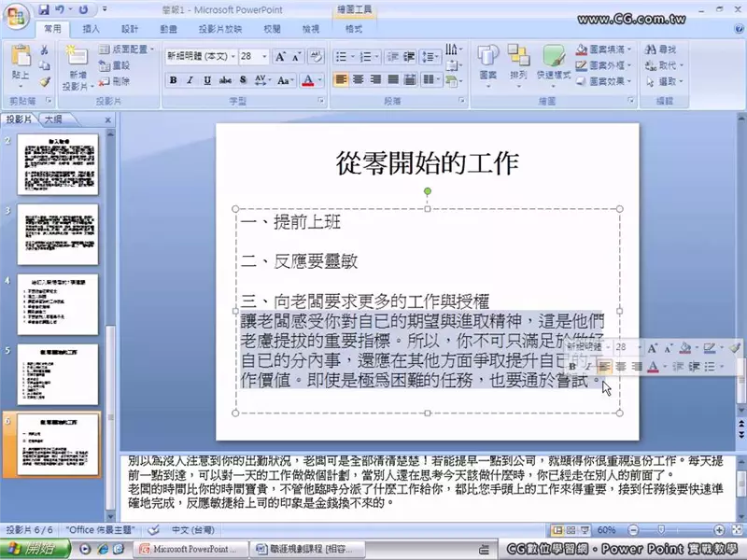Toggle underline formatting in the ribbon
747x560 pixels.
[207, 80]
